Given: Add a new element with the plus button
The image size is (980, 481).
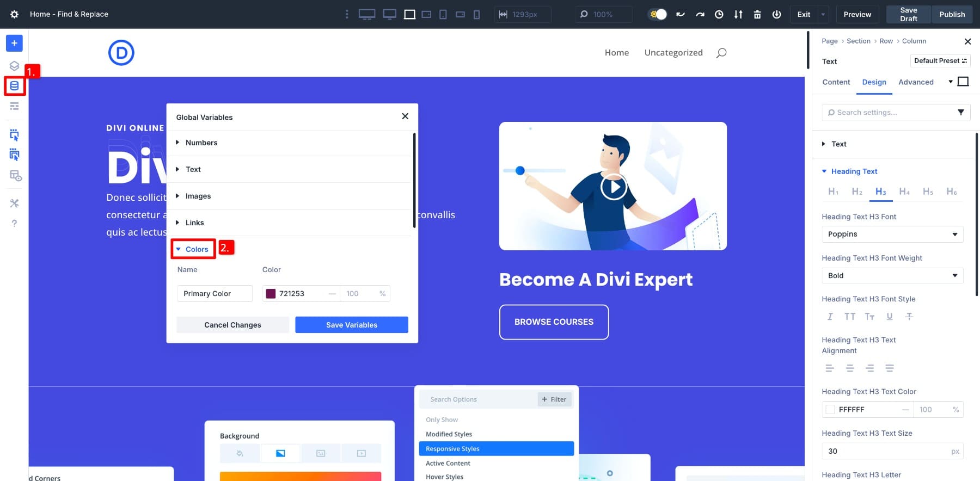Looking at the screenshot, I should click(x=14, y=43).
